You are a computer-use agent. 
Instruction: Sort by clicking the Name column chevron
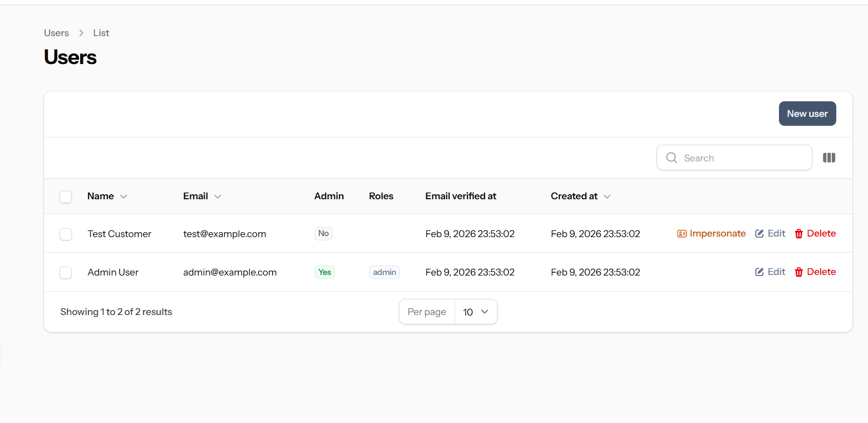coord(124,196)
